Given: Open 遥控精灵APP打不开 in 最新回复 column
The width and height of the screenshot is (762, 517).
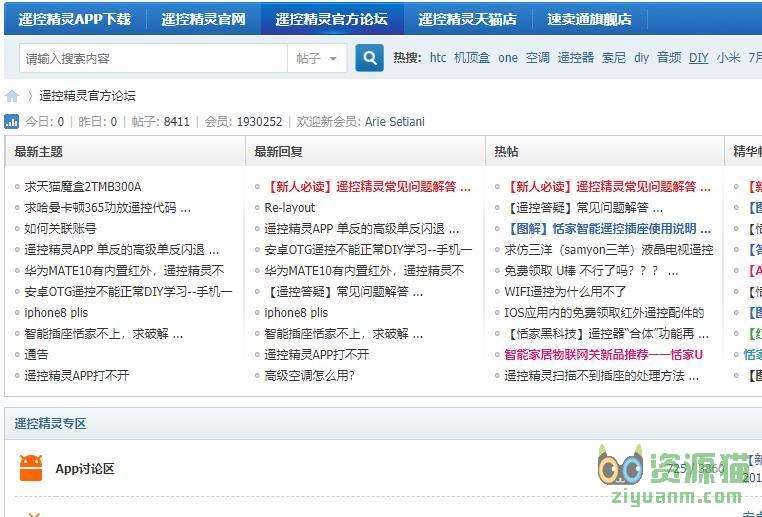Looking at the screenshot, I should coord(317,354).
